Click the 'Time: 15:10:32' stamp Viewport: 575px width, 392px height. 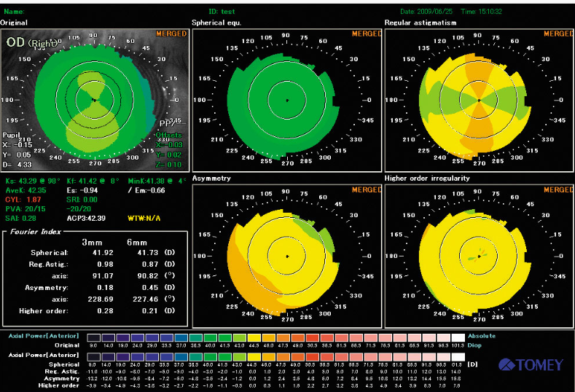click(x=482, y=12)
